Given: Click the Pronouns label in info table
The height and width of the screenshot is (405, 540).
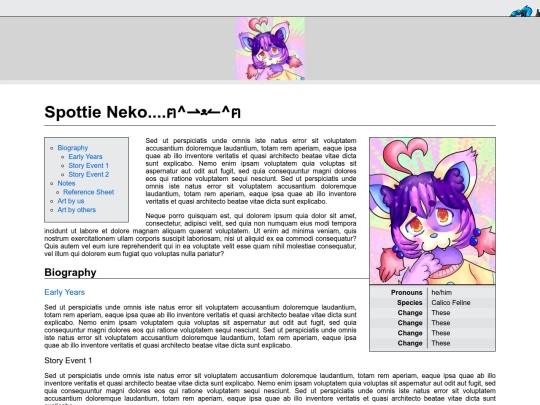Looking at the screenshot, I should coord(406,292).
